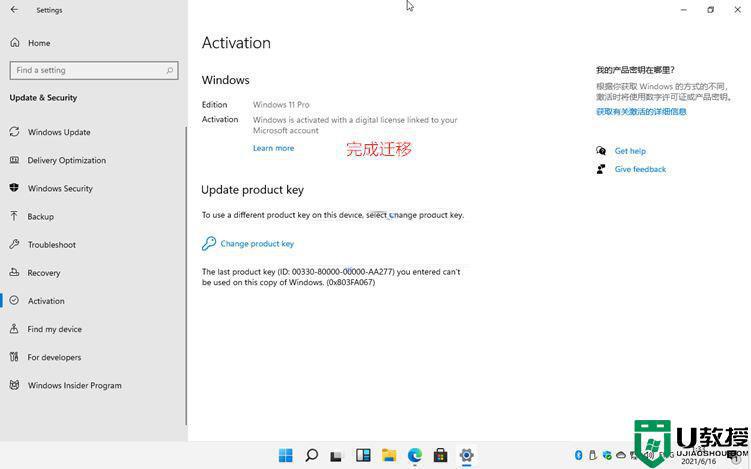Image resolution: width=751 pixels, height=469 pixels.
Task: Select Delivery Optimization in sidebar
Action: (x=67, y=160)
